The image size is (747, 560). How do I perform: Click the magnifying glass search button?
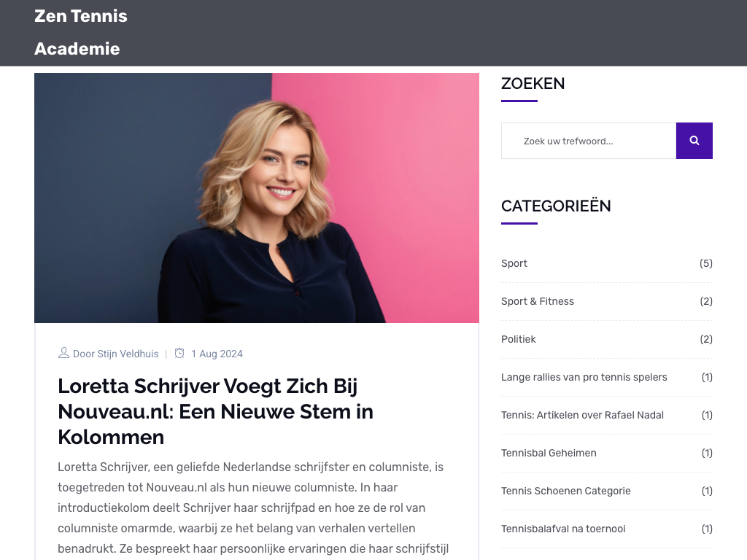(x=694, y=141)
